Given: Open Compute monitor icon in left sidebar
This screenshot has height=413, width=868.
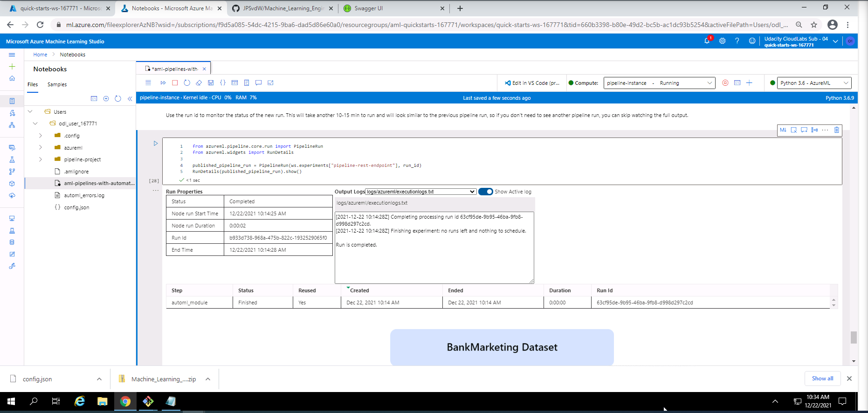Looking at the screenshot, I should tap(12, 219).
